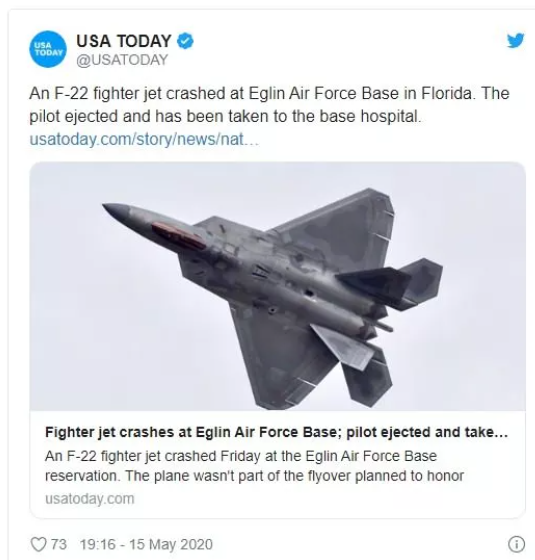Viewport: 535px width, 560px height.
Task: Like the tweet with the heart icon
Action: [38, 545]
